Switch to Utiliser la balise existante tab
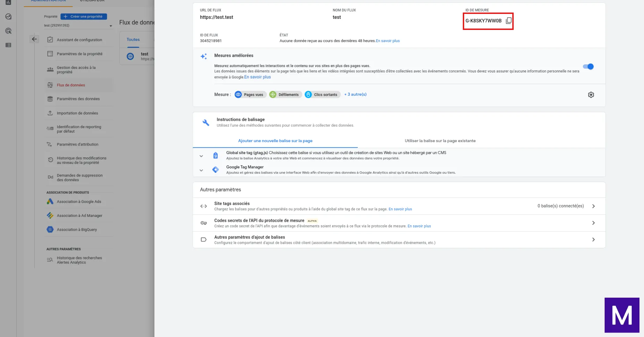Image resolution: width=644 pixels, height=337 pixels. point(440,141)
